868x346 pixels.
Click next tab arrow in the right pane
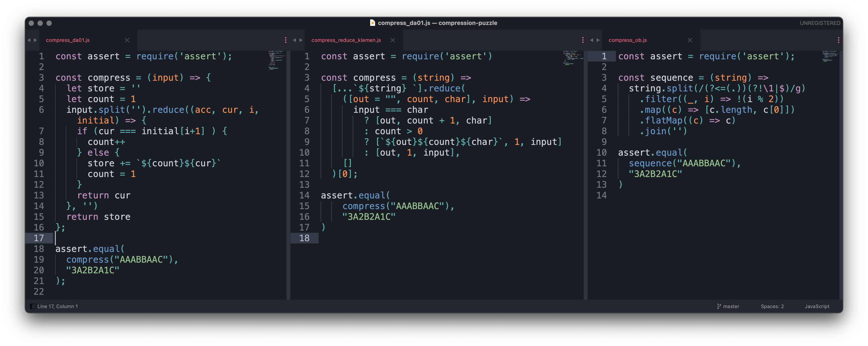click(x=598, y=40)
